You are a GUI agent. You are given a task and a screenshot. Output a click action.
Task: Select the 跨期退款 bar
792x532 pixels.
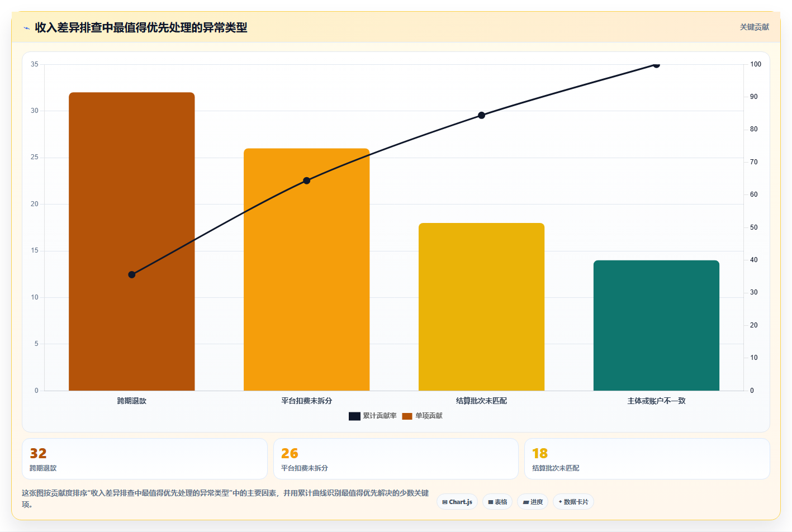(132, 241)
